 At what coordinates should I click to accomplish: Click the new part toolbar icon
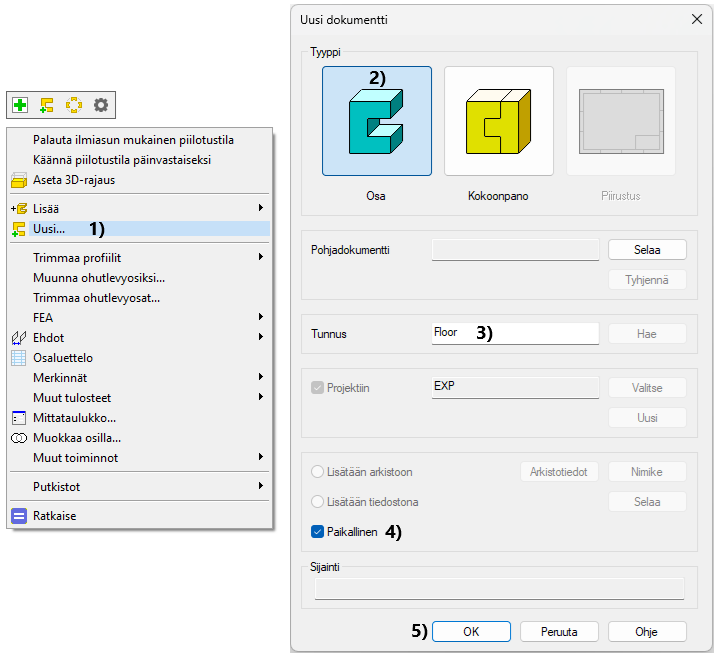tap(47, 104)
